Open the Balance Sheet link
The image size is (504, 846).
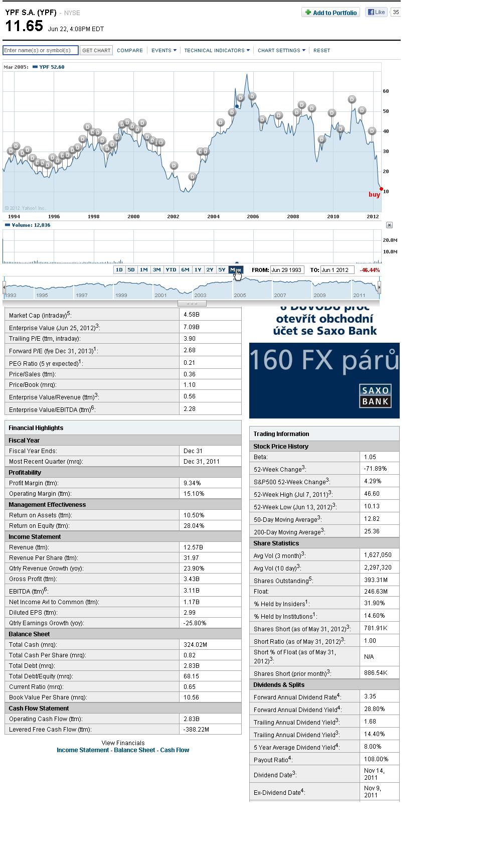tap(134, 750)
